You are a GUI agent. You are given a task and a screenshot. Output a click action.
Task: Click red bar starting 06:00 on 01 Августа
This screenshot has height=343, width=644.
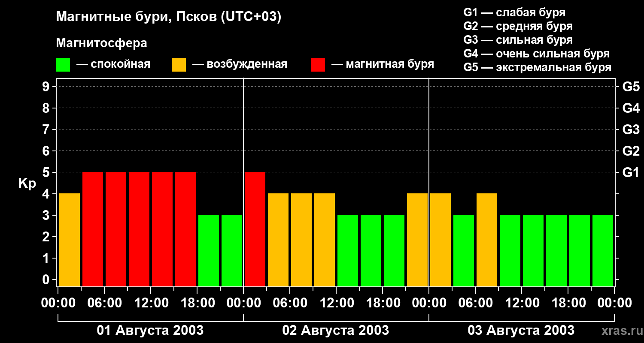pos(116,229)
